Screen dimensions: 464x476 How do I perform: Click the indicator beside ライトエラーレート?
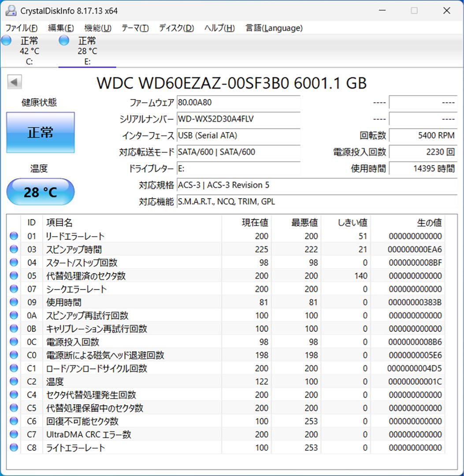[x=13, y=448]
